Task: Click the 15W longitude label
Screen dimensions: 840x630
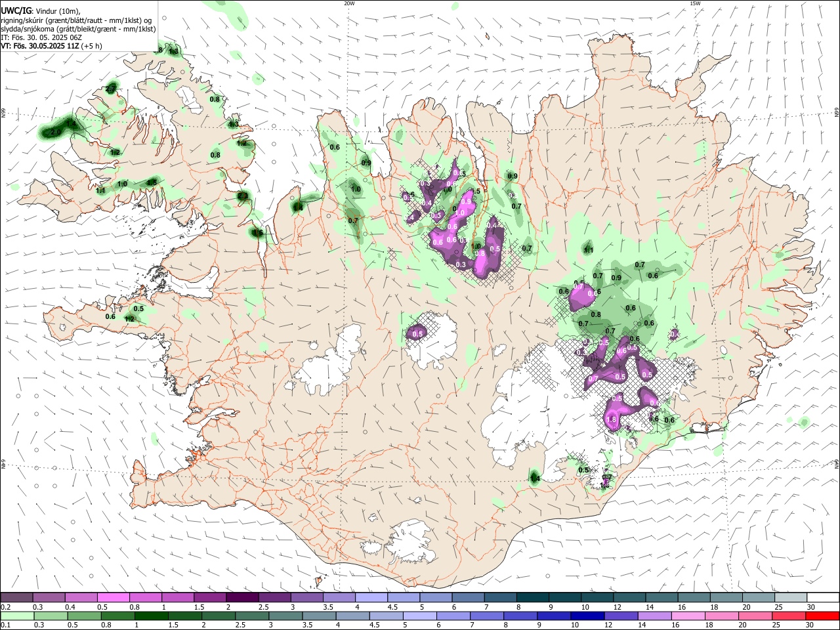Action: click(x=695, y=3)
